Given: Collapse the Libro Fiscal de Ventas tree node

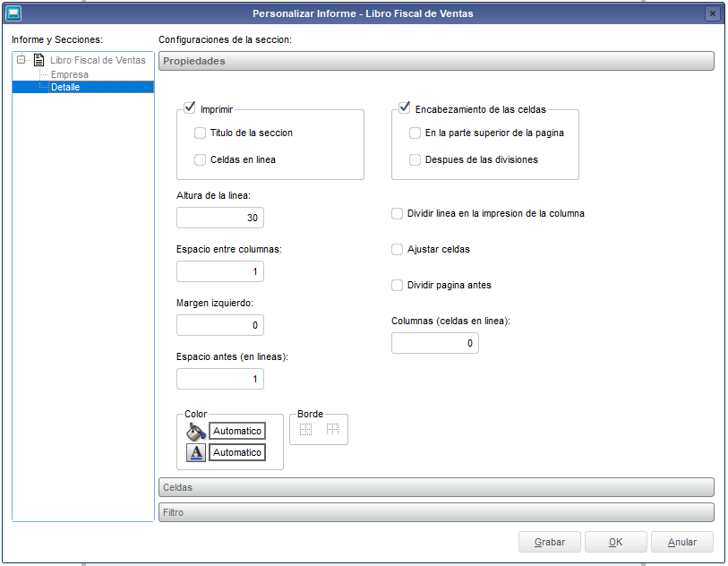Looking at the screenshot, I should [21, 59].
